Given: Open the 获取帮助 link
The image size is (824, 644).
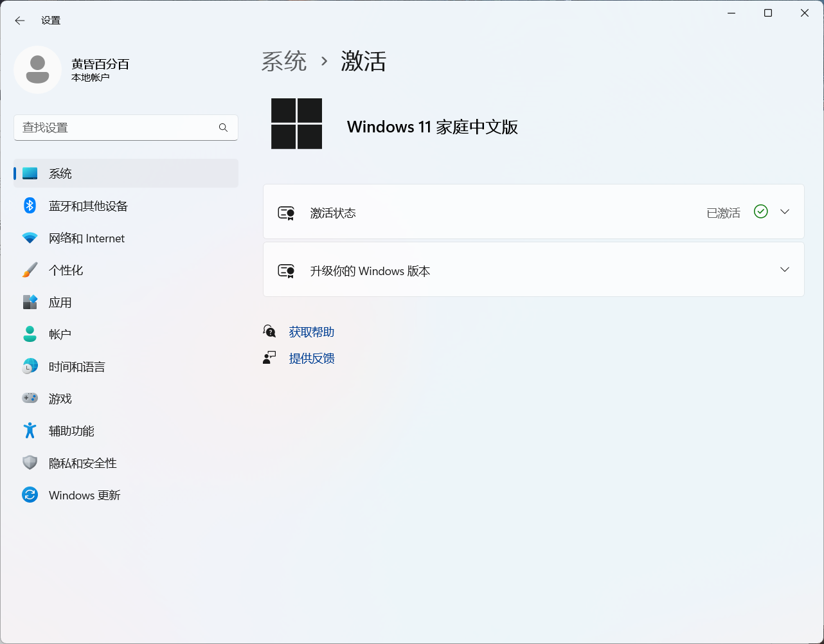Looking at the screenshot, I should 312,332.
